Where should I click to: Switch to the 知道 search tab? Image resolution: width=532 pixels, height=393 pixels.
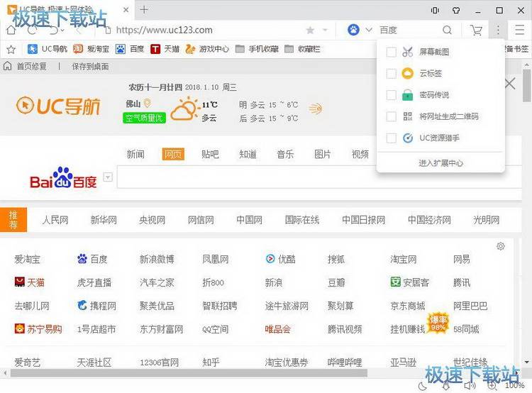point(248,155)
